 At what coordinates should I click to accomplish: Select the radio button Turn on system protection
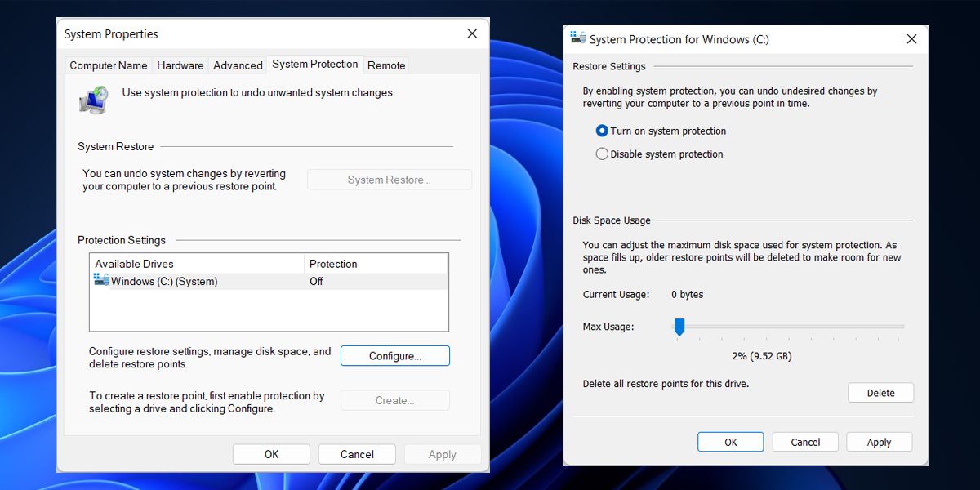click(602, 131)
